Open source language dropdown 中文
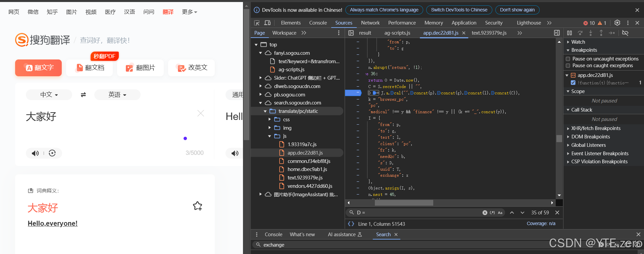This screenshot has height=254, width=644. [x=49, y=95]
